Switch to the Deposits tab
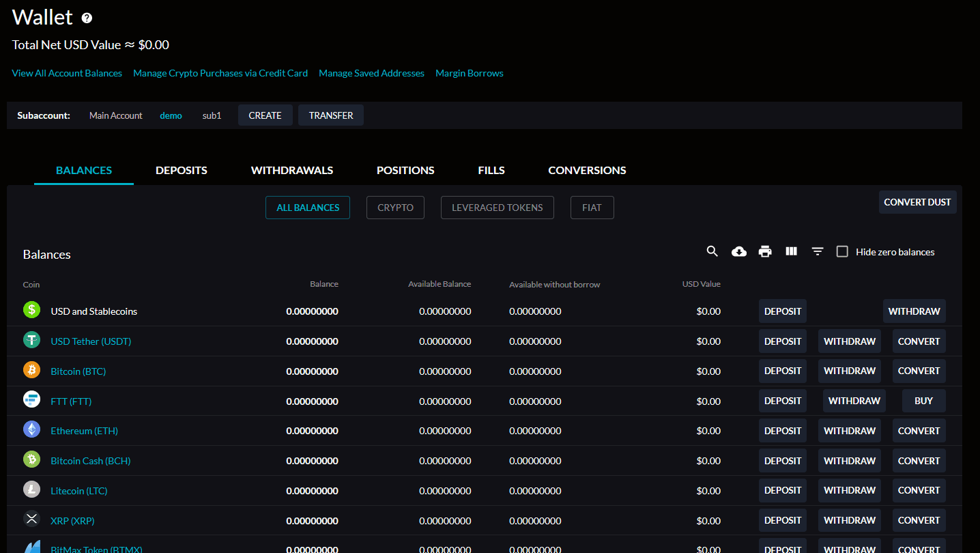The width and height of the screenshot is (980, 553). coord(182,171)
